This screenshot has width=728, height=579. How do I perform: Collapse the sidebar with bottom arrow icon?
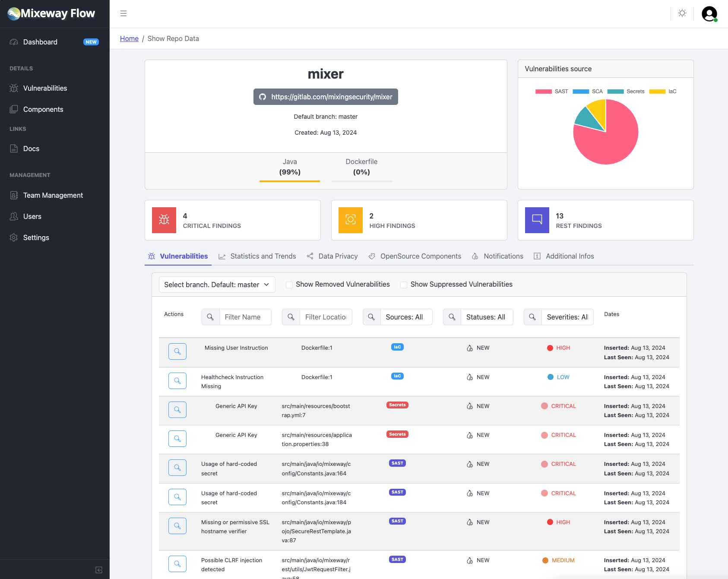[99, 570]
